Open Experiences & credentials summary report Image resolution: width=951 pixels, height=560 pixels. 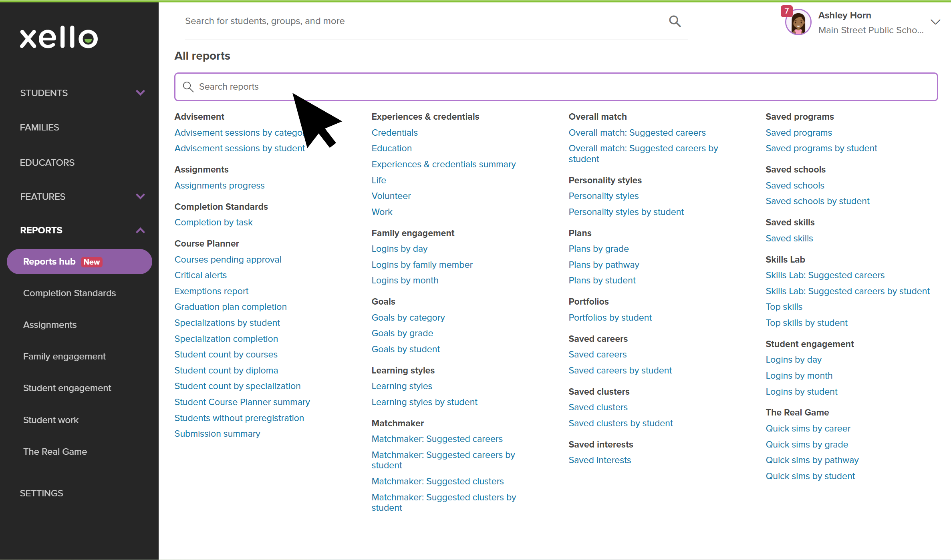pos(444,164)
